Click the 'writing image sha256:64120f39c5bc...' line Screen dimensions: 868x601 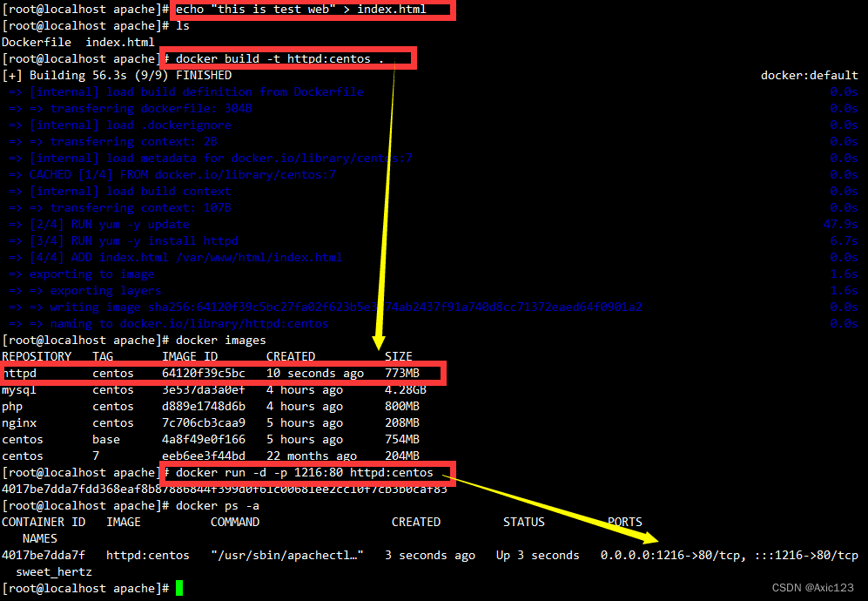tap(346, 307)
